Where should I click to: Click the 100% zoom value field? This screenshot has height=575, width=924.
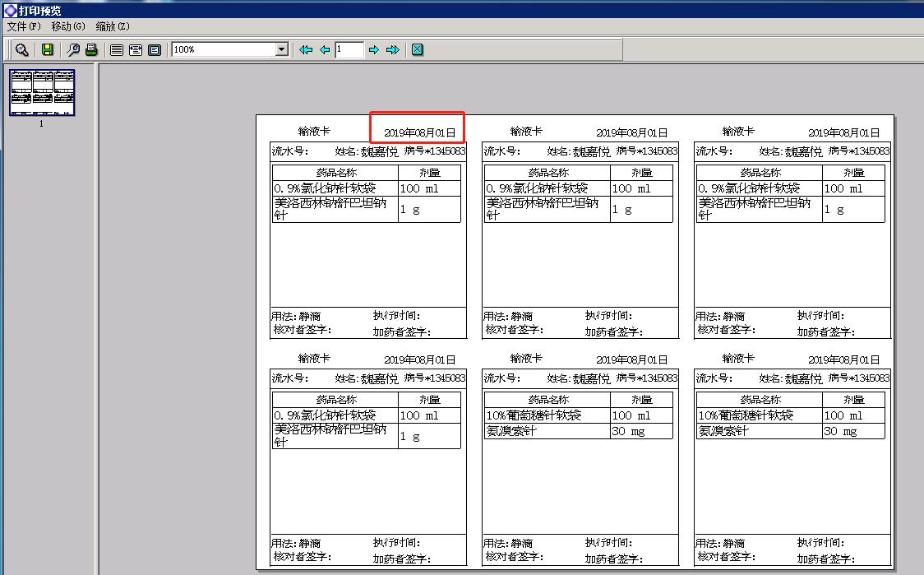tap(224, 49)
